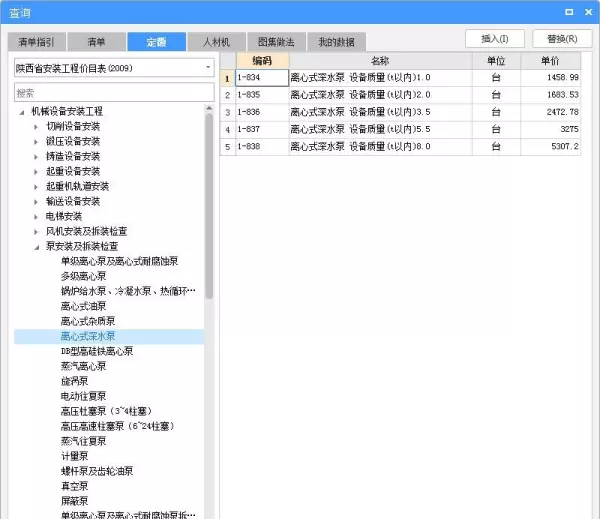The width and height of the screenshot is (600, 519).
Task: Click the 编码 column header
Action: (x=262, y=60)
